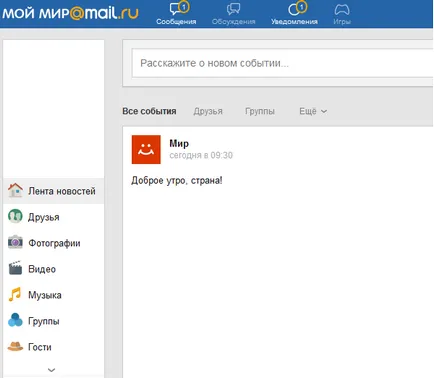The image size is (434, 378).
Task: Go to Музыка in the sidebar
Action: (x=54, y=295)
